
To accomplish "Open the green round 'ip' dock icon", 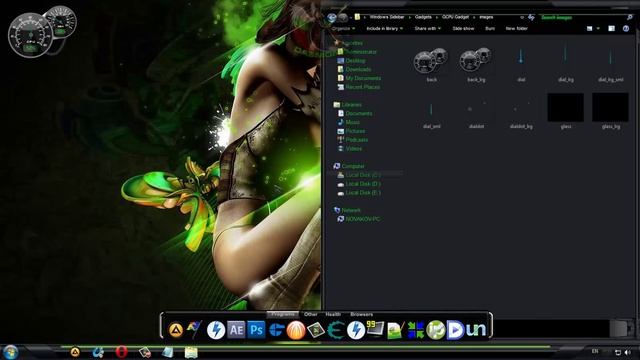I will coord(436,330).
